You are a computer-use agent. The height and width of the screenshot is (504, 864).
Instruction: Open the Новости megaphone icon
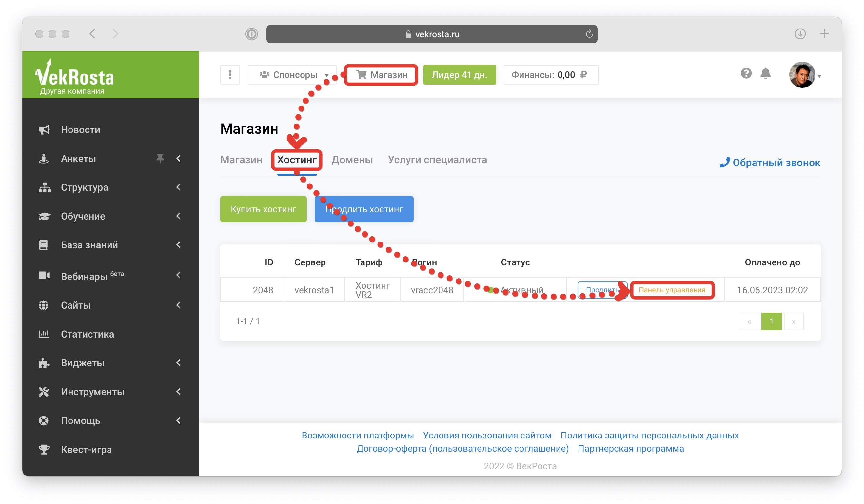click(x=44, y=130)
